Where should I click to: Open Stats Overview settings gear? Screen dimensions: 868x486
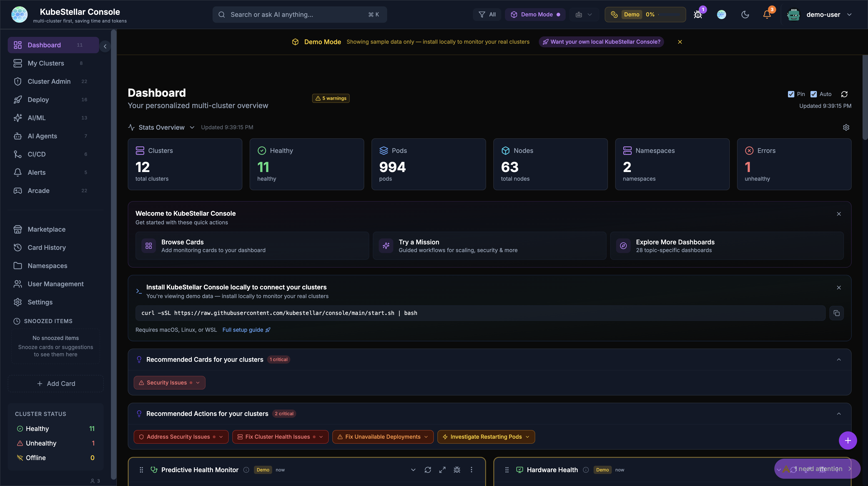click(x=846, y=127)
